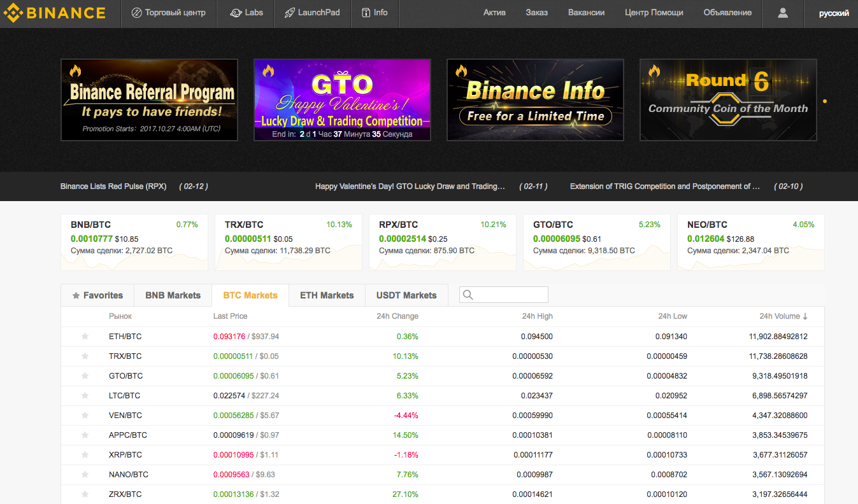Open the user account icon
This screenshot has height=504, width=858.
(783, 13)
